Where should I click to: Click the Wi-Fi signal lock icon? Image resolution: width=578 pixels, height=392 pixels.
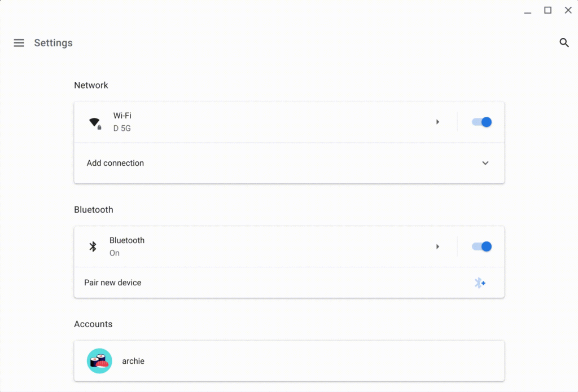(x=95, y=124)
